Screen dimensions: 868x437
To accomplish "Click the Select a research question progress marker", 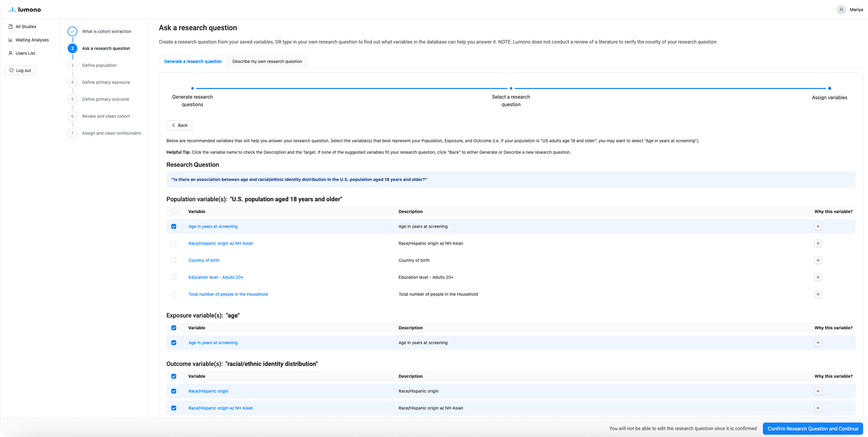I will pyautogui.click(x=511, y=88).
